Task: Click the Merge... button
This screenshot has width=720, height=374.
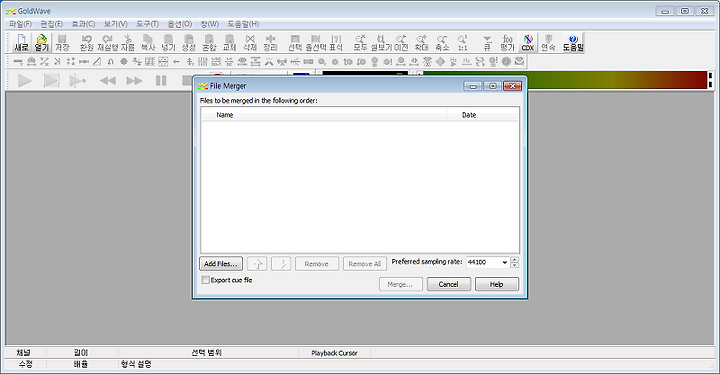Action: pyautogui.click(x=400, y=284)
